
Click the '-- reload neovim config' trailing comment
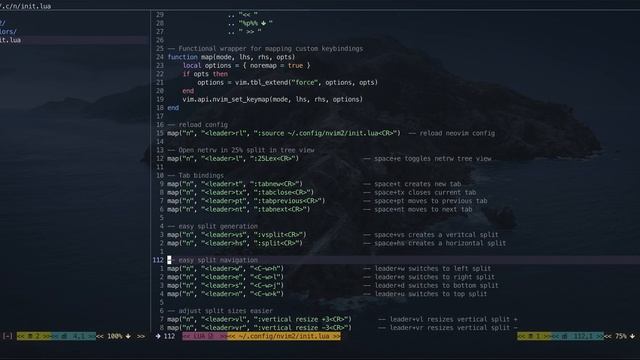451,133
